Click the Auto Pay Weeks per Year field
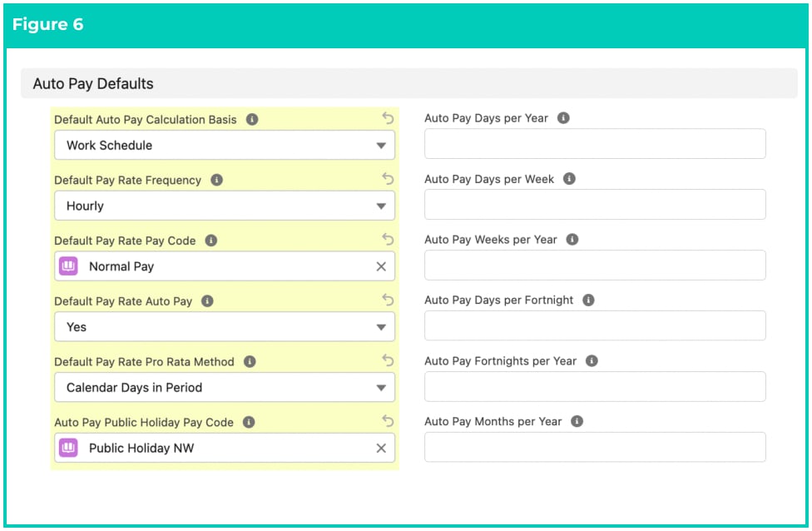The image size is (812, 531). tap(595, 265)
